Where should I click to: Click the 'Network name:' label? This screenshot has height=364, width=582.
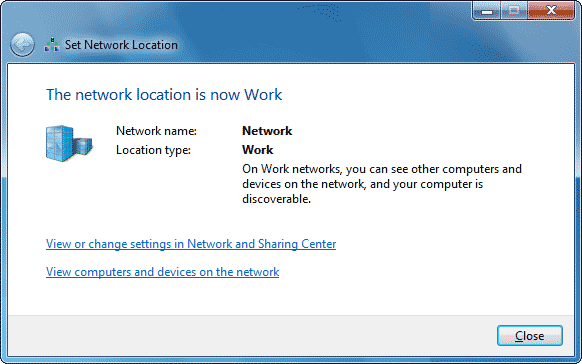(156, 131)
